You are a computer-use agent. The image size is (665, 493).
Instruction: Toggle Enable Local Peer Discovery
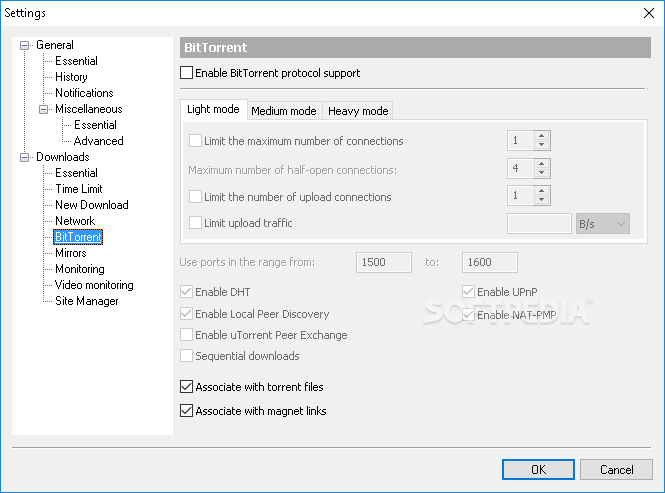pos(186,314)
